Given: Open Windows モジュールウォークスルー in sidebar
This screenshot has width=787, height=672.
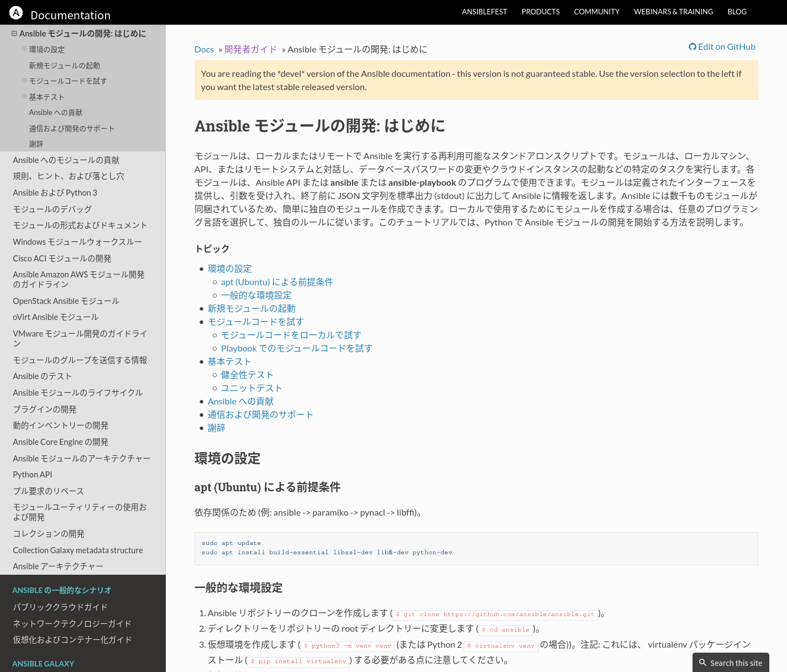Looking at the screenshot, I should pos(77,242).
